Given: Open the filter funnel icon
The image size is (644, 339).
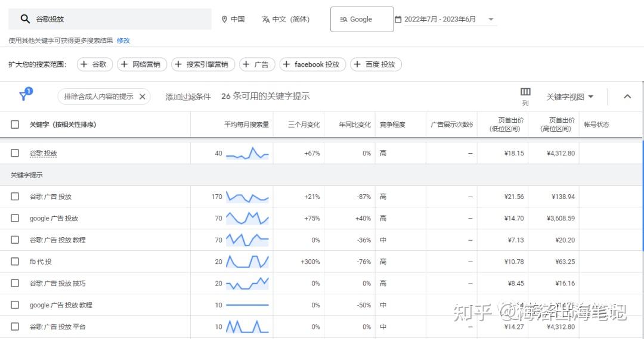Looking at the screenshot, I should click(24, 96).
